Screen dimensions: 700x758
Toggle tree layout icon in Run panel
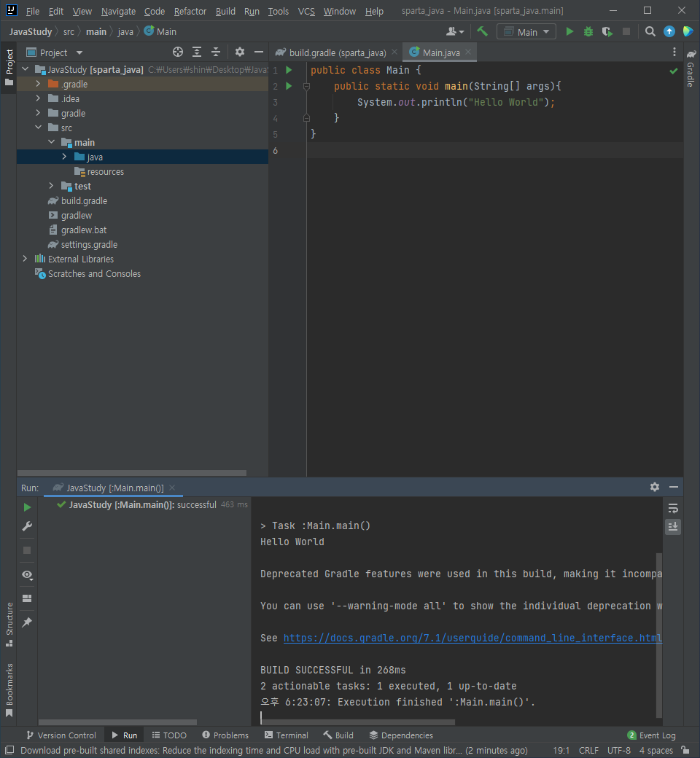click(27, 598)
